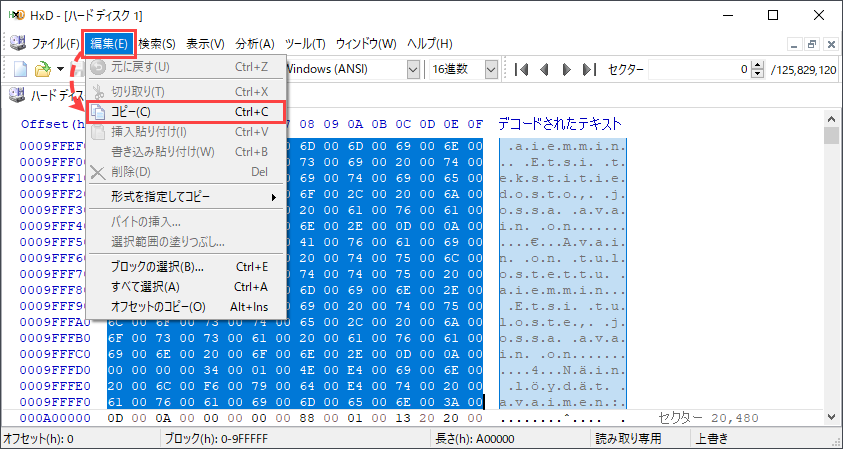Open the 16進数 number base dropdown
Image resolution: width=843 pixels, height=449 pixels.
point(491,69)
